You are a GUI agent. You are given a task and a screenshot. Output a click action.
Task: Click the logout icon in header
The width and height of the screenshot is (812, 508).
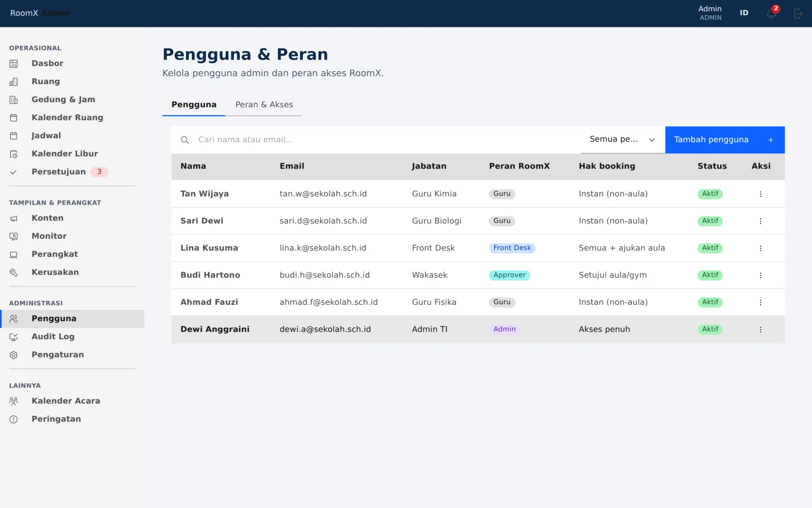point(798,14)
